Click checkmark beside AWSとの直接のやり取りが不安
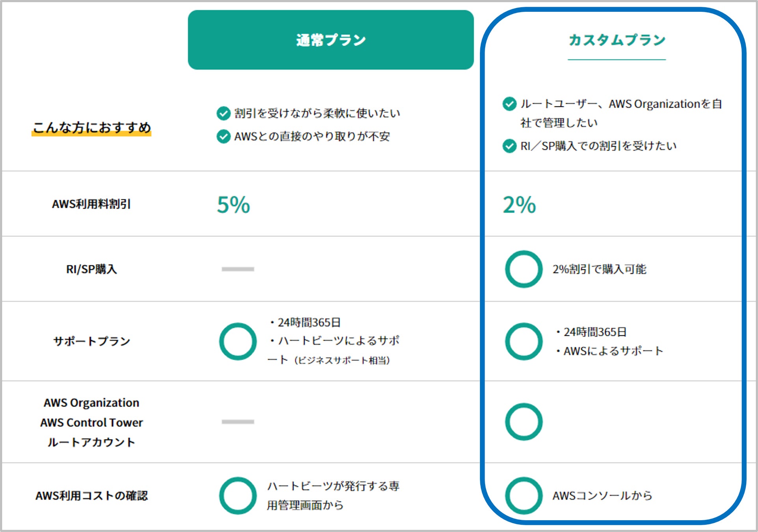Viewport: 758px width, 532px height. pos(223,136)
